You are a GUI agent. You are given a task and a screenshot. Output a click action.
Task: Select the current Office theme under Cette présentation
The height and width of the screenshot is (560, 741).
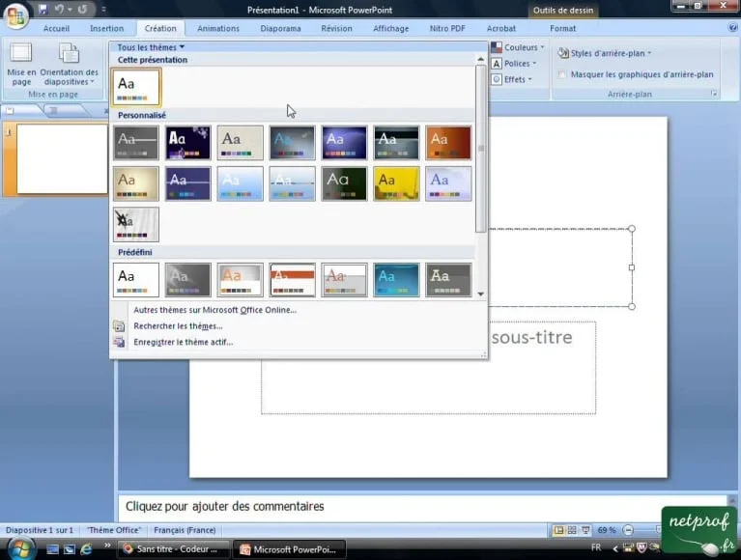click(136, 87)
